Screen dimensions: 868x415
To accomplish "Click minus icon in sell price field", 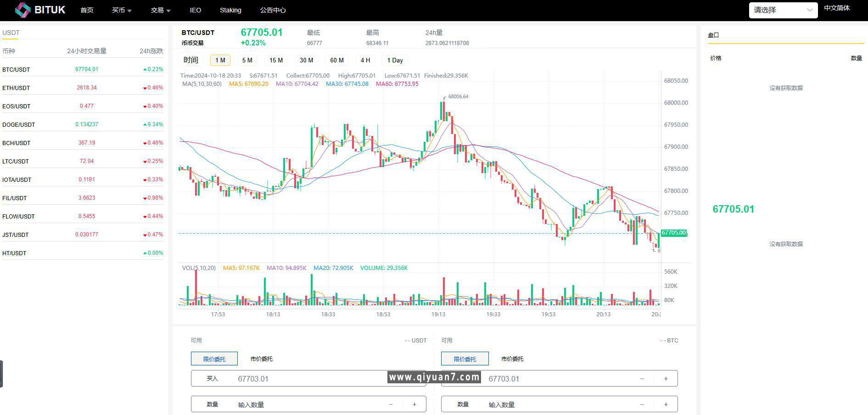I will pyautogui.click(x=642, y=379).
